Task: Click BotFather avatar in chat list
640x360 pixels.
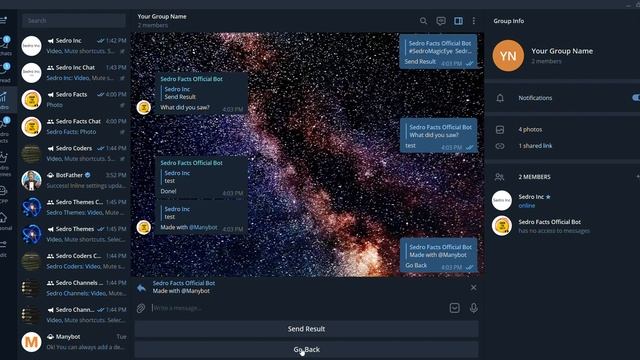Action: 31,180
